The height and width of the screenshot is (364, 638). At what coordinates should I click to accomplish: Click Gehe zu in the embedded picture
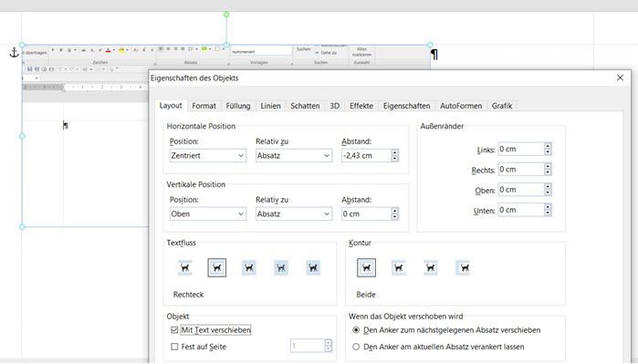pyautogui.click(x=326, y=53)
